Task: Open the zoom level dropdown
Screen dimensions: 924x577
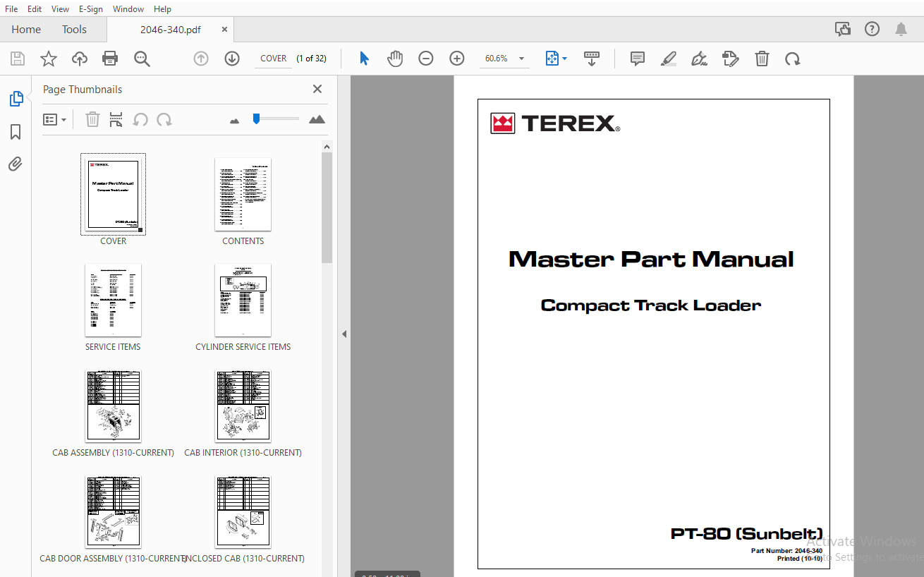Action: pos(522,59)
